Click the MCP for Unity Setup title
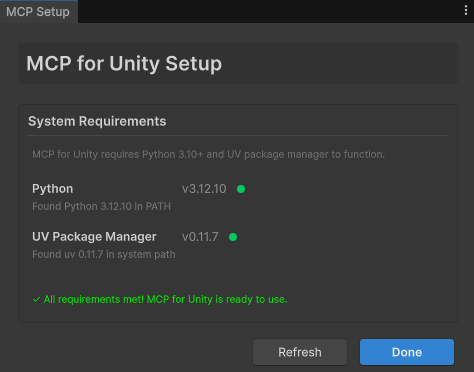Viewport: 474px width, 372px height. (124, 63)
